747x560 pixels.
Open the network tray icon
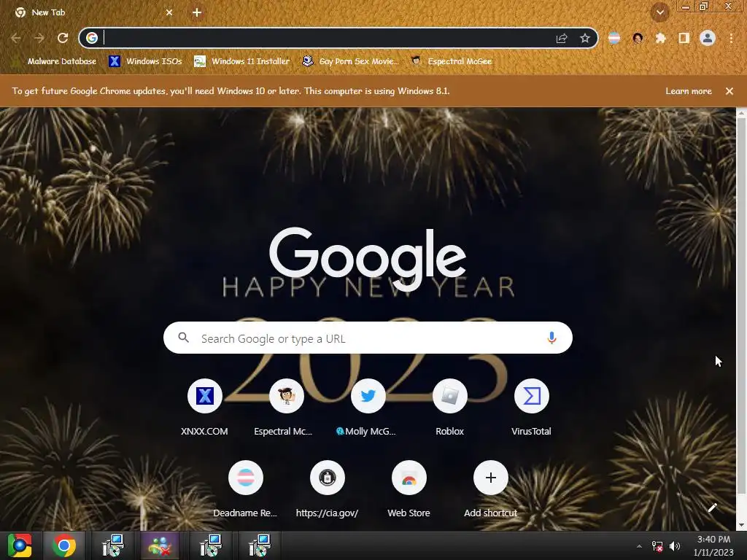click(657, 546)
